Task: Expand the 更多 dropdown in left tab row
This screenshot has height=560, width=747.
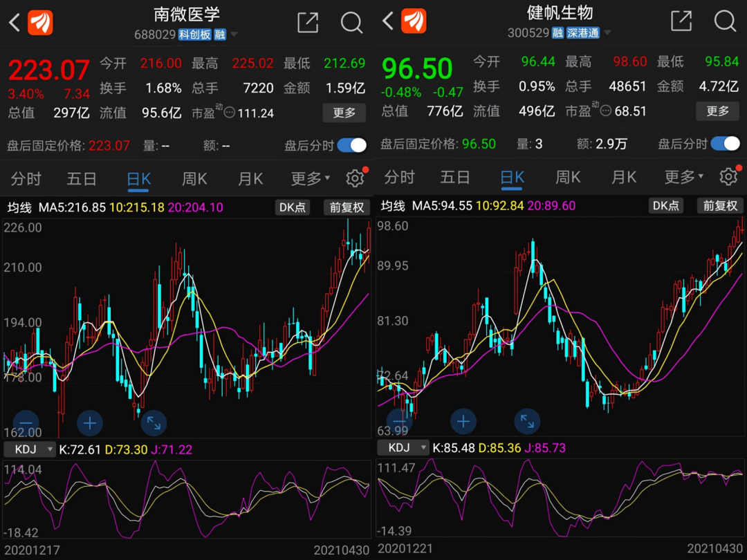Action: tap(306, 178)
